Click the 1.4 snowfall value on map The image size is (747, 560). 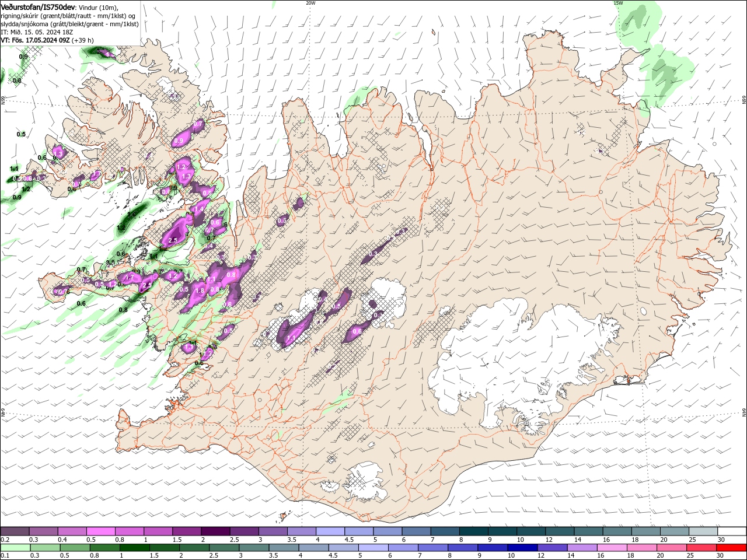tap(199, 209)
